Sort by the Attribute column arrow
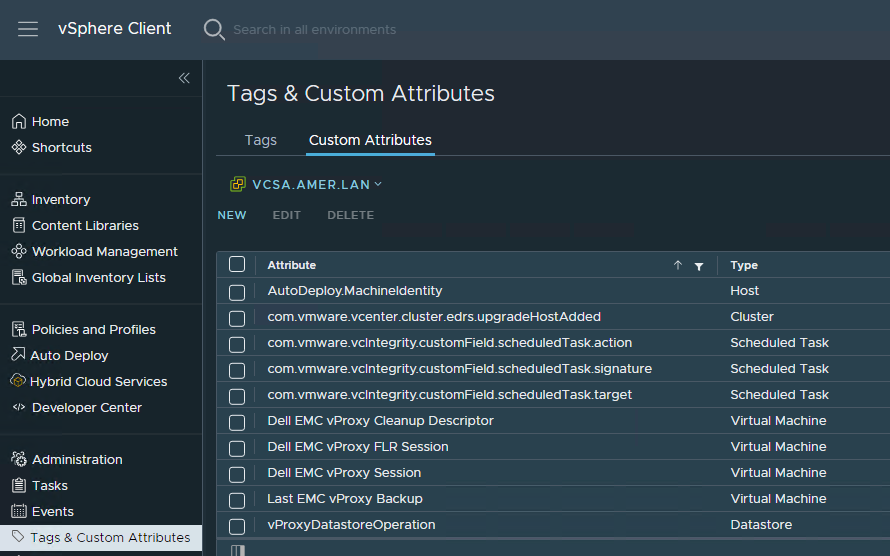This screenshot has height=556, width=890. pos(678,265)
